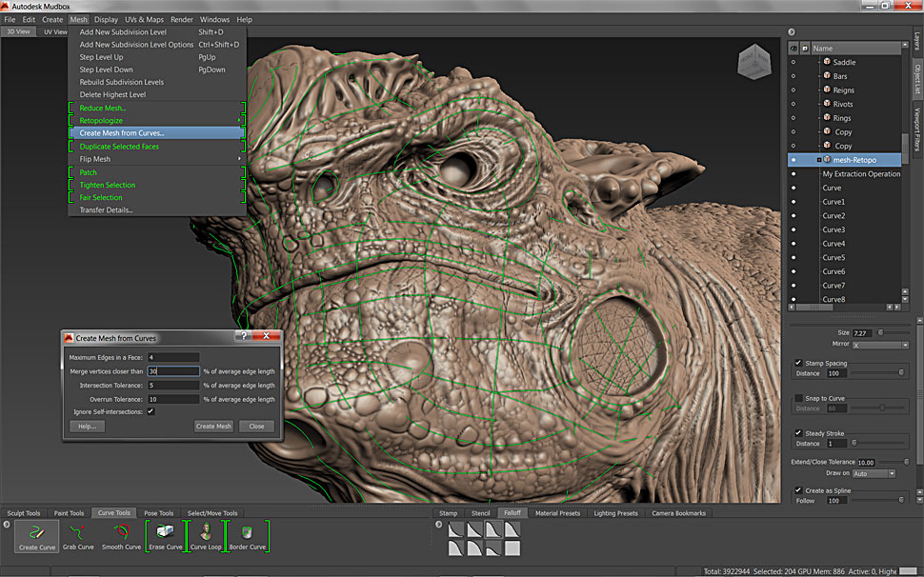Hide the mesh-Retopo object visibility
Screen dimensions: 924x577
tap(793, 160)
